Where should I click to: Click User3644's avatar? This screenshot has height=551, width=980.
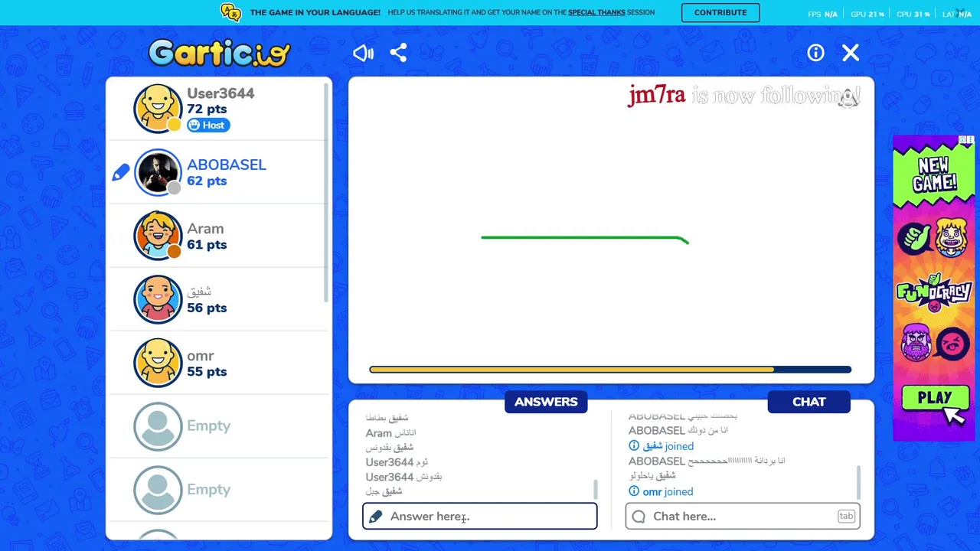coord(158,109)
